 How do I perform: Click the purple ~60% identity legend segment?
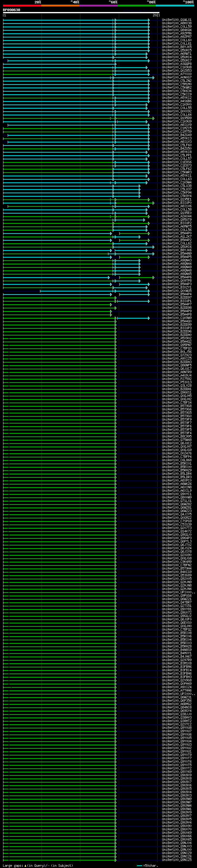coord(98,6)
